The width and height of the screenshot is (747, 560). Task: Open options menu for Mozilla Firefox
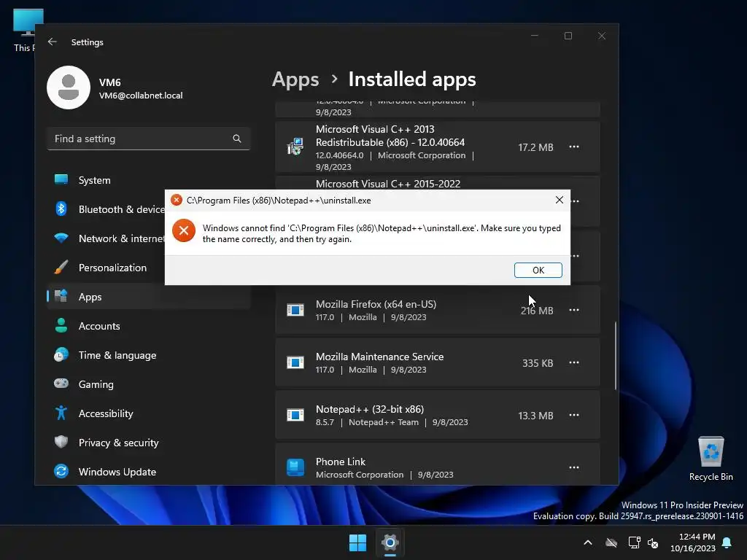574,310
